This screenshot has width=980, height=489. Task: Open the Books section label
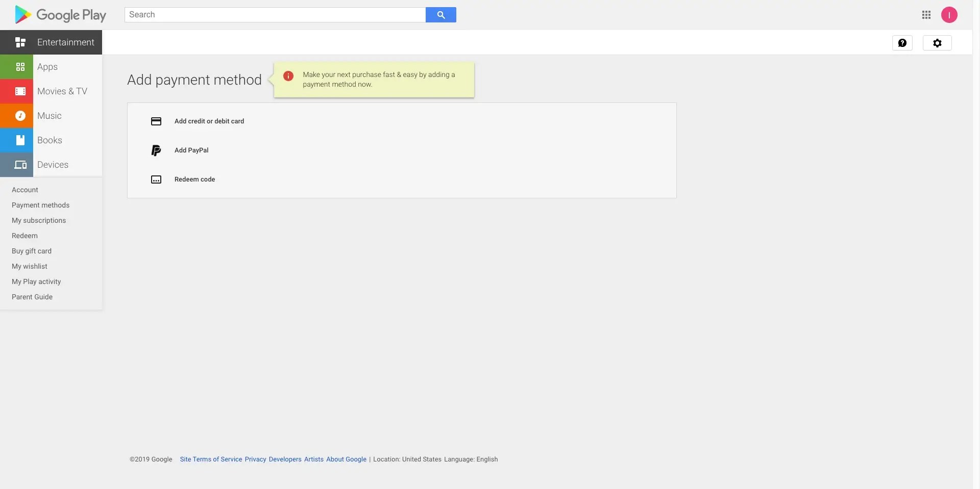(50, 140)
